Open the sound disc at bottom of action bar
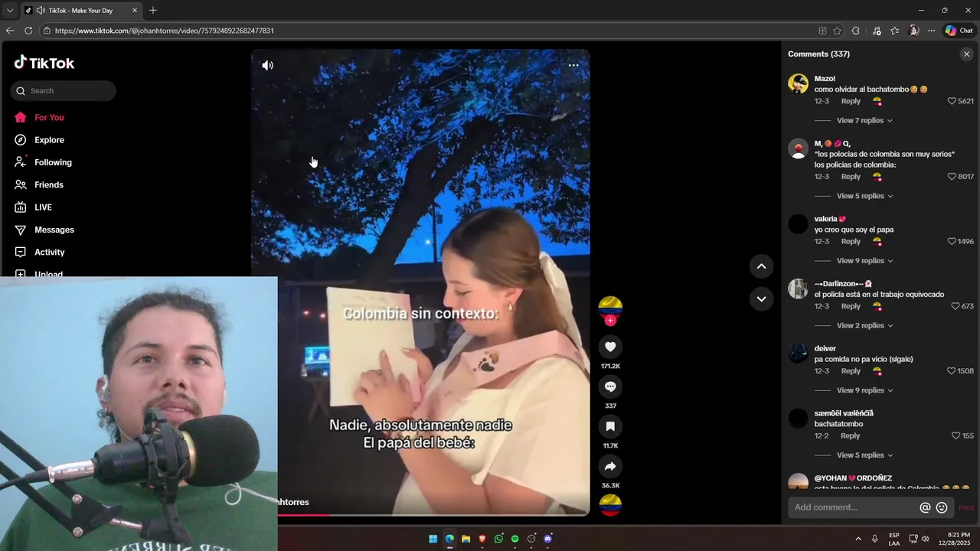 pyautogui.click(x=610, y=505)
